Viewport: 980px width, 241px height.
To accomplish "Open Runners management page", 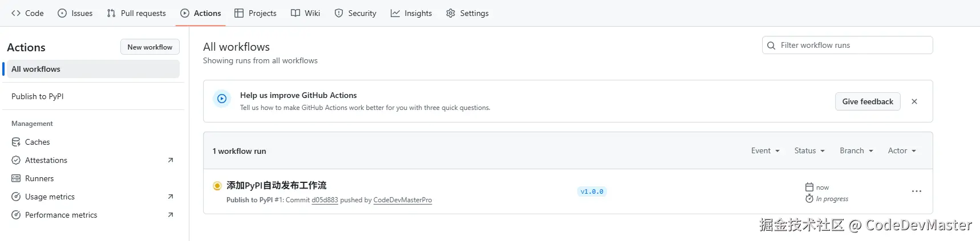I will 39,178.
